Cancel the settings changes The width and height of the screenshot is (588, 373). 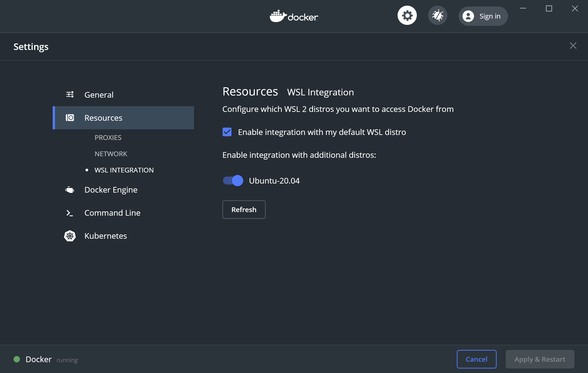point(477,359)
